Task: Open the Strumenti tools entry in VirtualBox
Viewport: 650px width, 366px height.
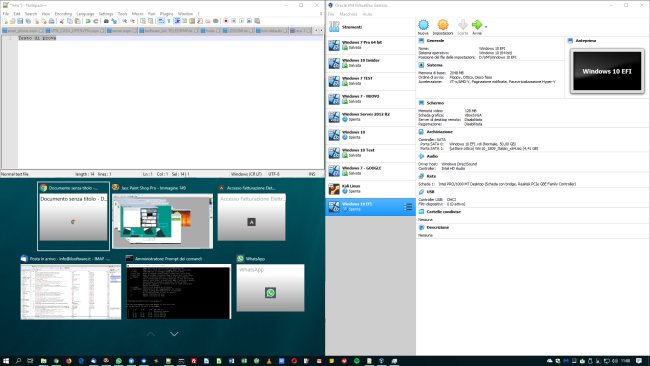Action: pyautogui.click(x=371, y=27)
